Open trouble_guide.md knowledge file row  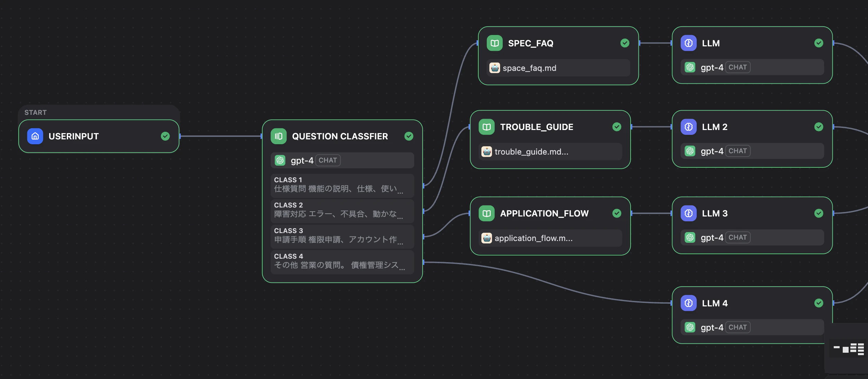pyautogui.click(x=550, y=152)
